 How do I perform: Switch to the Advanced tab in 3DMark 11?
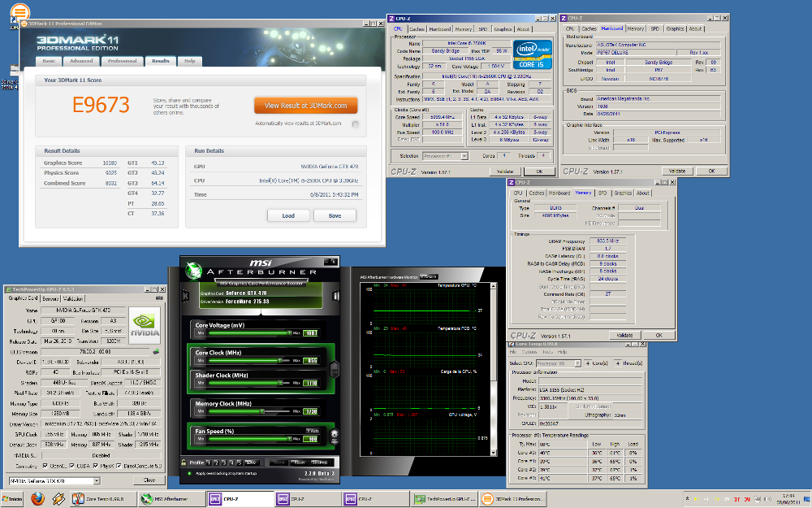[x=81, y=61]
